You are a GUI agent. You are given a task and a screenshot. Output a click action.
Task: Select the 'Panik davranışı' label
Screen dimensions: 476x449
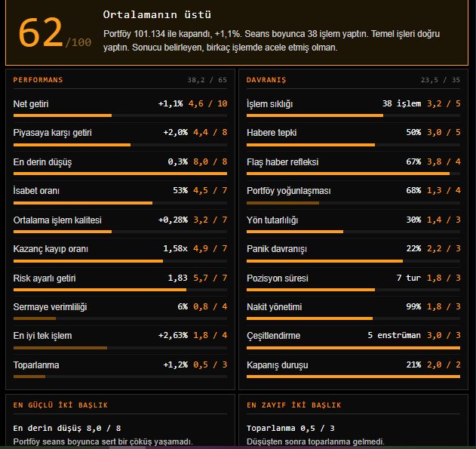click(277, 249)
